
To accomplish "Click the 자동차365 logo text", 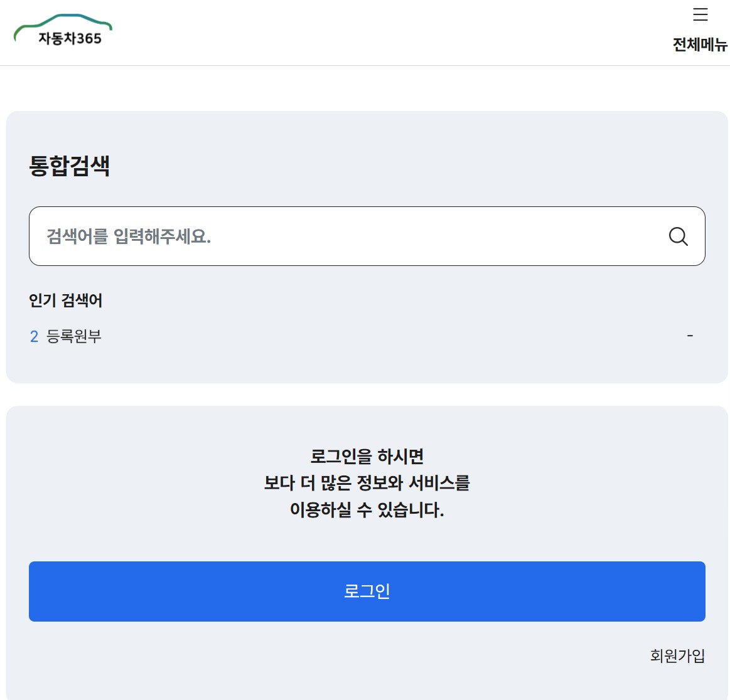I will (70, 39).
